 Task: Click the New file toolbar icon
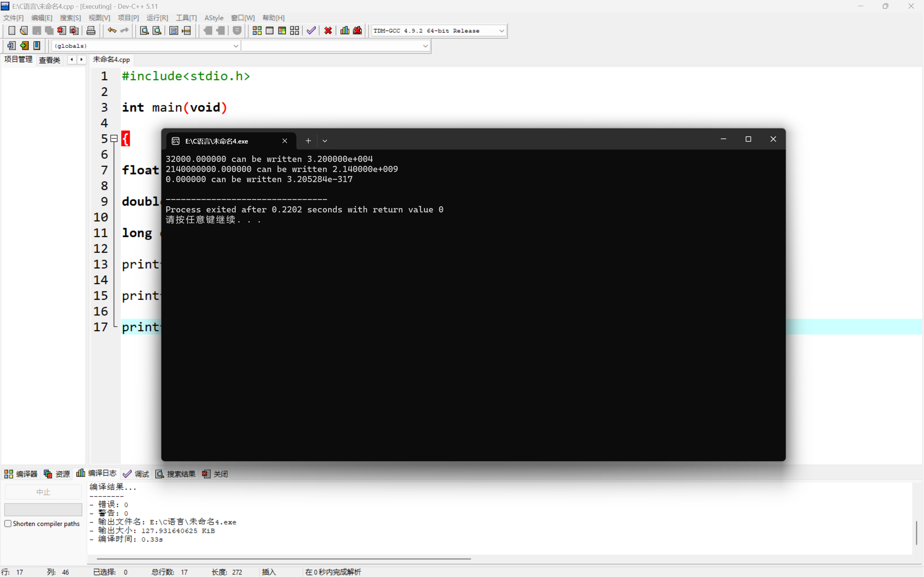[x=12, y=31]
